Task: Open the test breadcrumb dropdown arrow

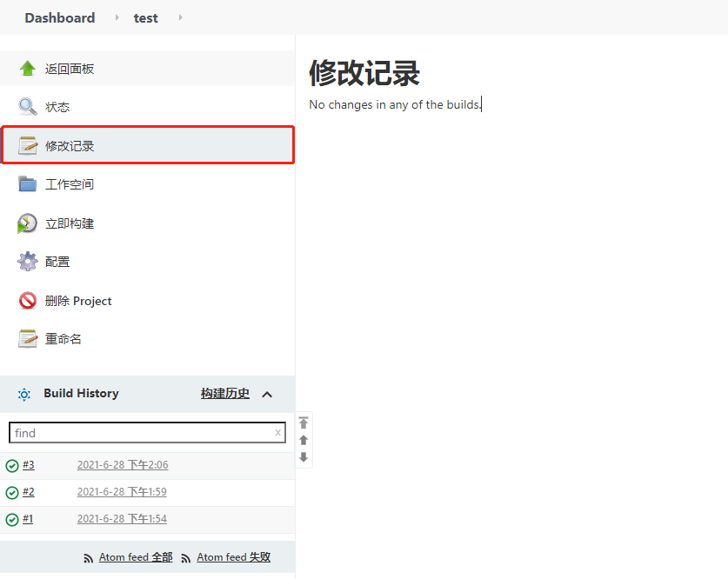Action: 180,17
